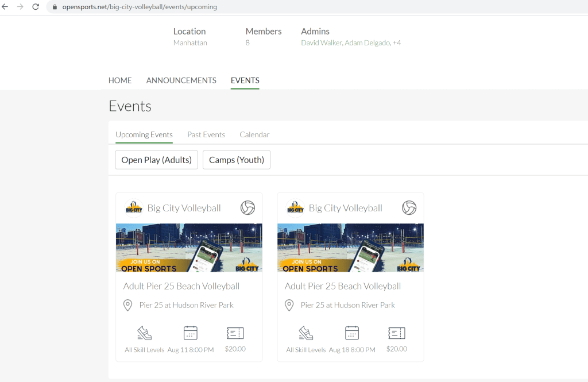Click the ticket icon on the Aug 11 card
Viewport: 588px width, 382px height.
tap(235, 333)
